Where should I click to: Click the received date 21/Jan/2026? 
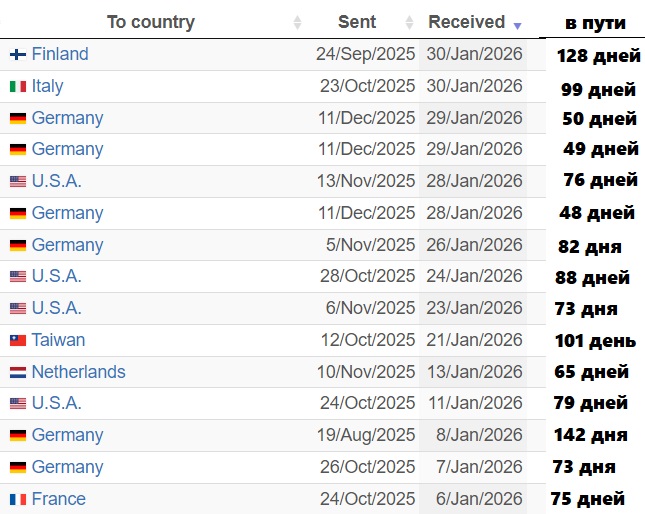click(x=474, y=340)
